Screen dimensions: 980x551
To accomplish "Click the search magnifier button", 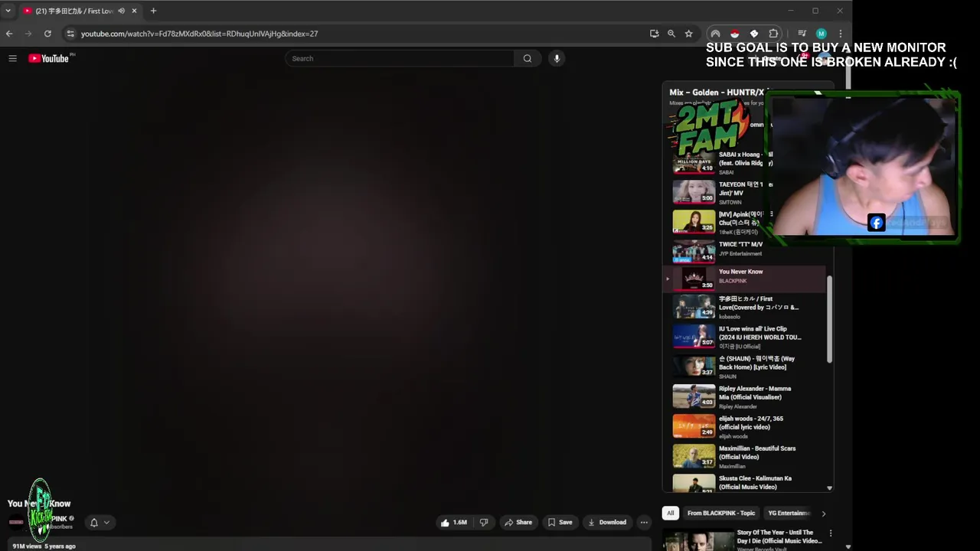I will tap(527, 58).
